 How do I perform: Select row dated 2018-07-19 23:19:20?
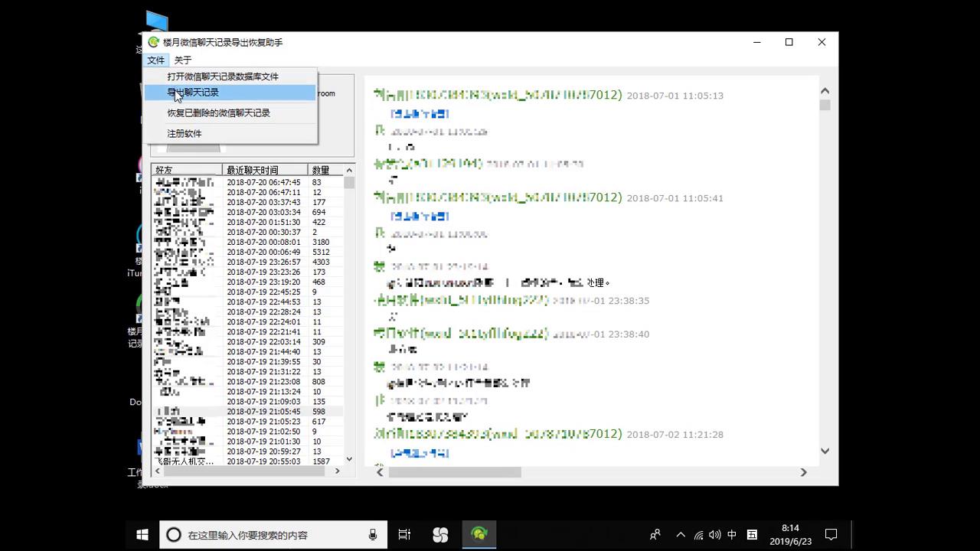click(247, 282)
